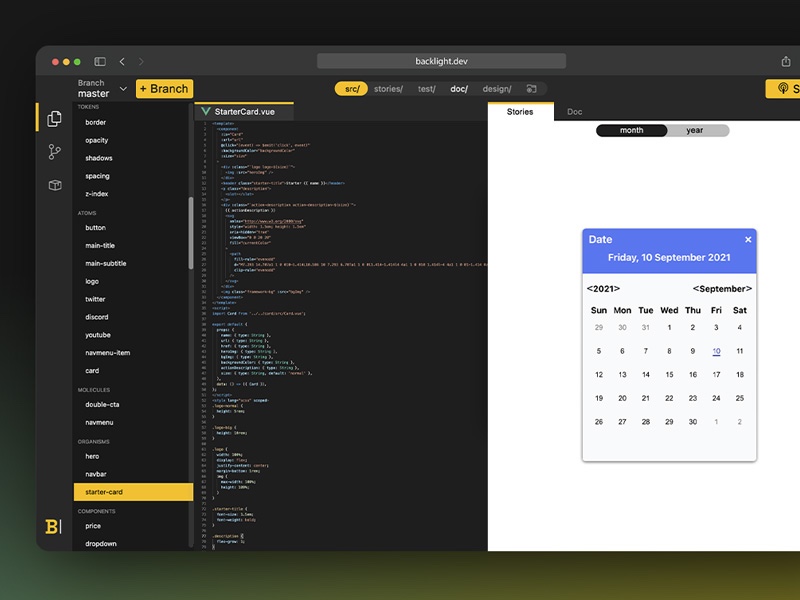Open the discord atom in sidebar
The height and width of the screenshot is (600, 800).
96,317
